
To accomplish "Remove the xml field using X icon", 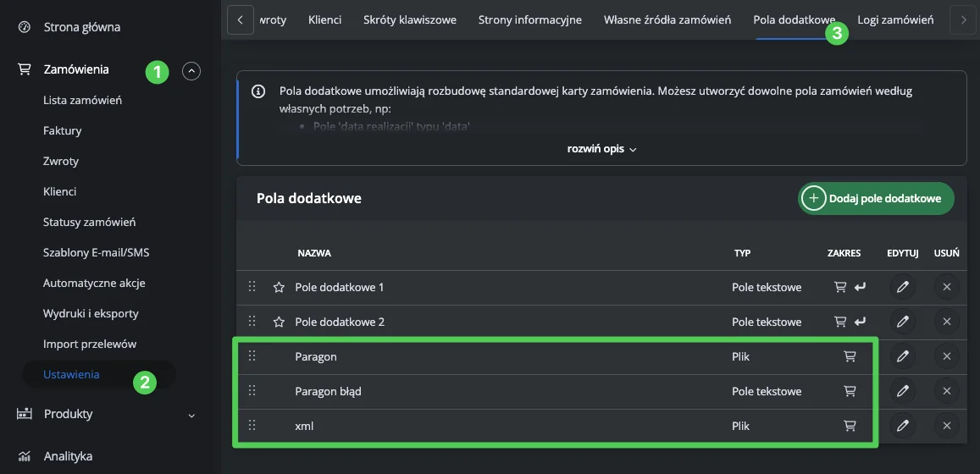I will point(947,426).
